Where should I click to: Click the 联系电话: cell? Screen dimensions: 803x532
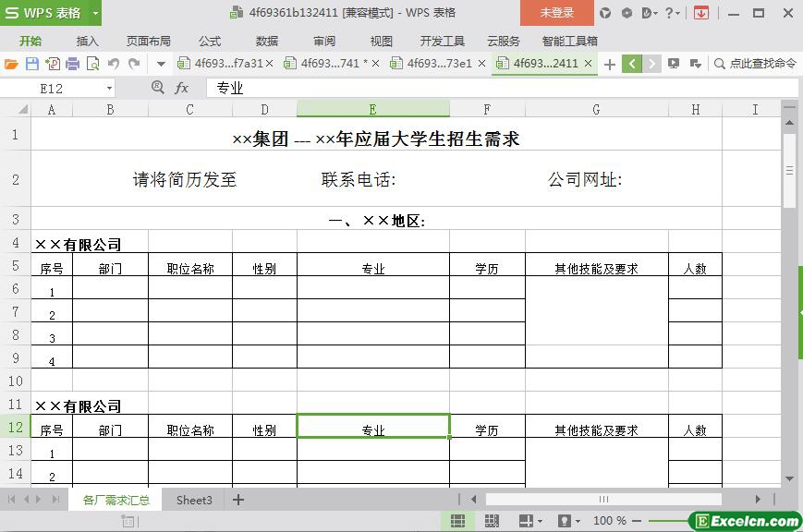tap(358, 179)
